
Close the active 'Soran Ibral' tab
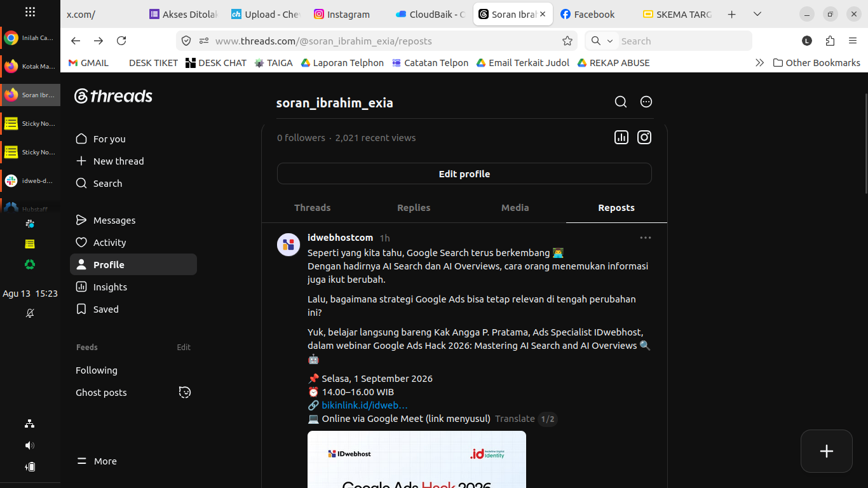coord(543,14)
